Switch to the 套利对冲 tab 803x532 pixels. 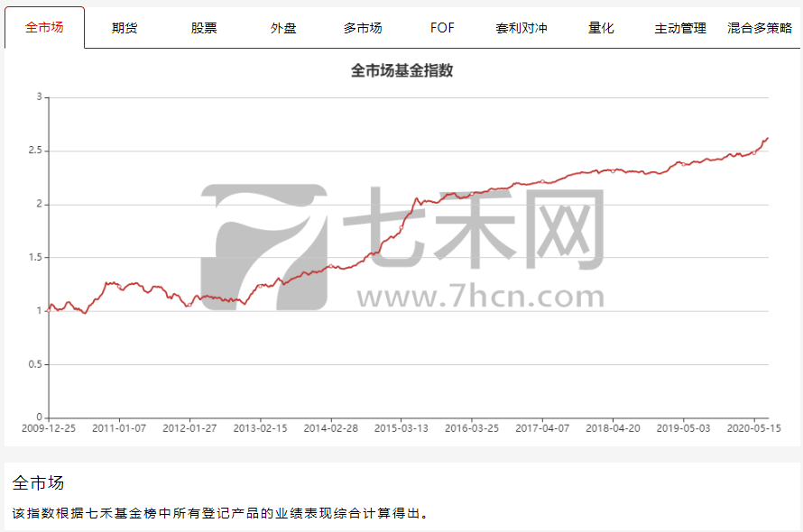521,28
